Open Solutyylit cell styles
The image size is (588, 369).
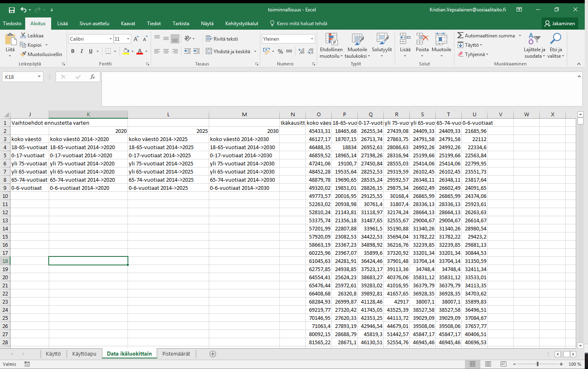tap(382, 46)
